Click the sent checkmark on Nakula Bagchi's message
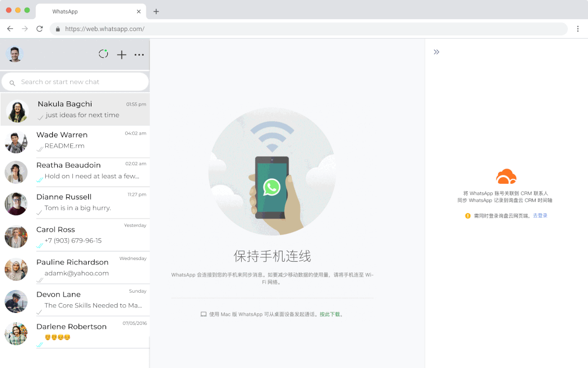 (40, 118)
